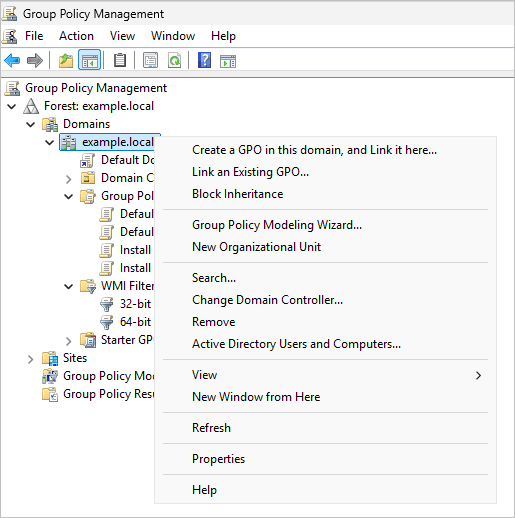Toggle the Show/Hide Action Pane icon
Image resolution: width=515 pixels, height=518 pixels.
tap(228, 61)
